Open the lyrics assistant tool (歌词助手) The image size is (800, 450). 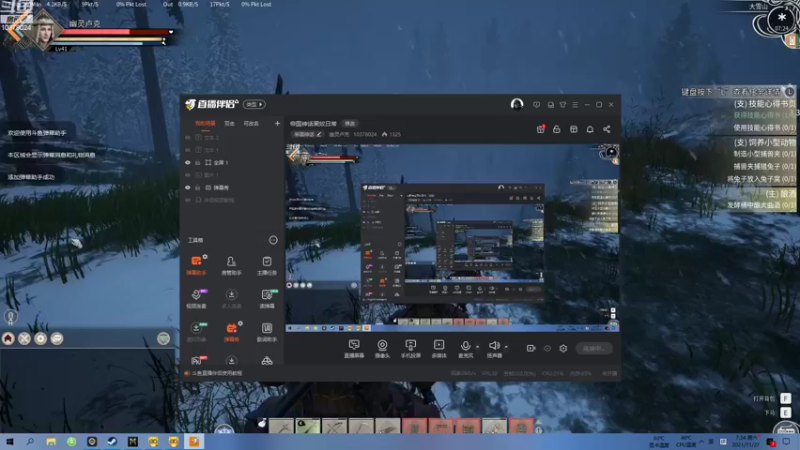click(x=267, y=331)
